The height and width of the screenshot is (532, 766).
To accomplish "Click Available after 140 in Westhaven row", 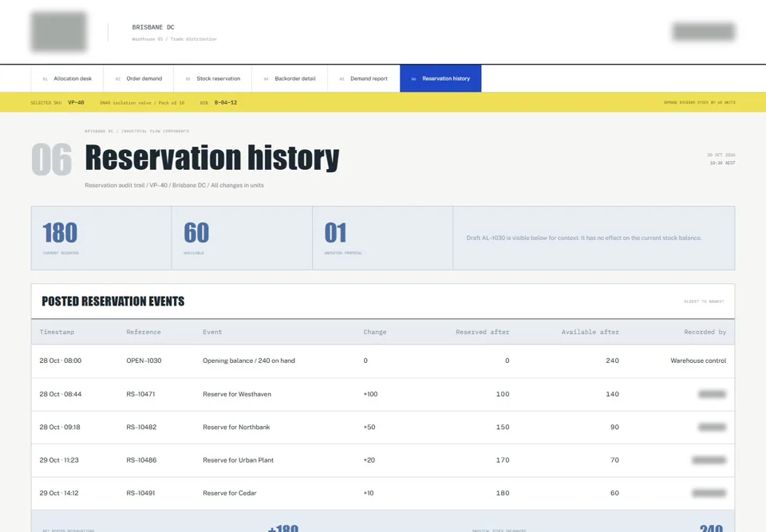I will 612,394.
